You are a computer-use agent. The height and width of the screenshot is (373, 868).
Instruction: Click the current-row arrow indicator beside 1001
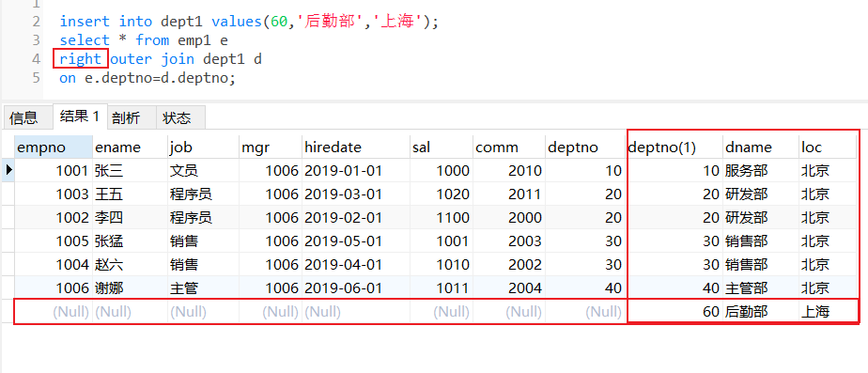tap(8, 170)
